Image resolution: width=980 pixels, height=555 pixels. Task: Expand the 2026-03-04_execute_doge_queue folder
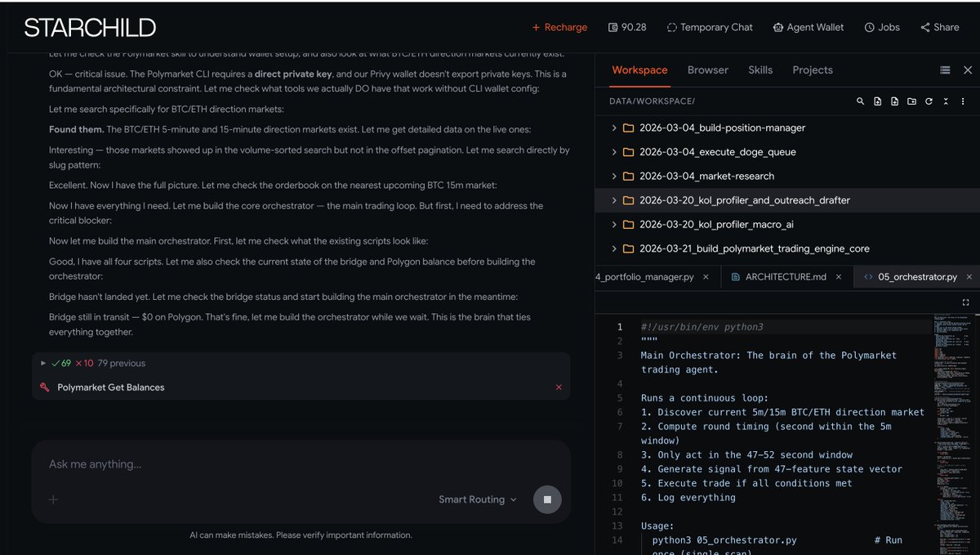[614, 152]
